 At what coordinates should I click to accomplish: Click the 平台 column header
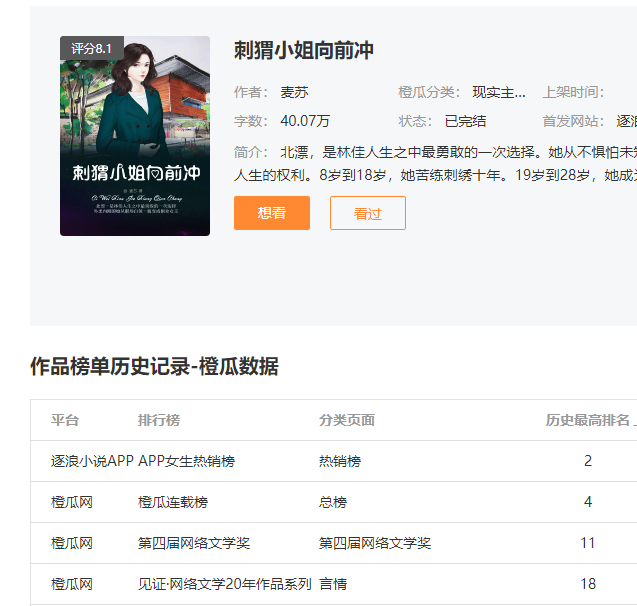[x=65, y=420]
